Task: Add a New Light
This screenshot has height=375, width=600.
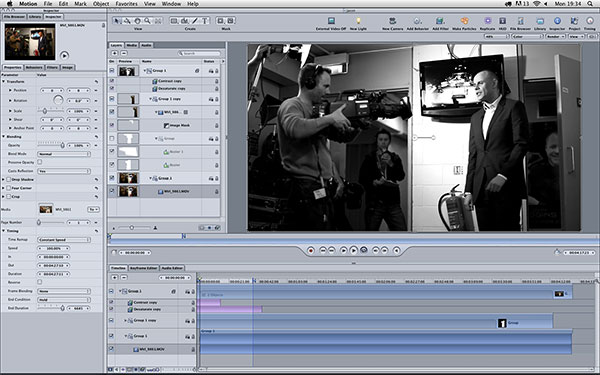Action: (x=358, y=21)
